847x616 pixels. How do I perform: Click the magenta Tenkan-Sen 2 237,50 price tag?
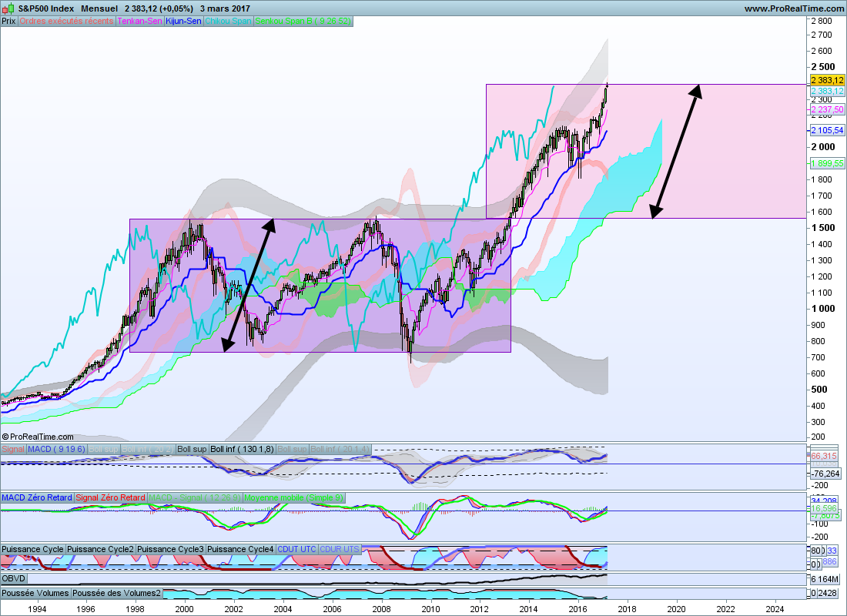pos(827,109)
